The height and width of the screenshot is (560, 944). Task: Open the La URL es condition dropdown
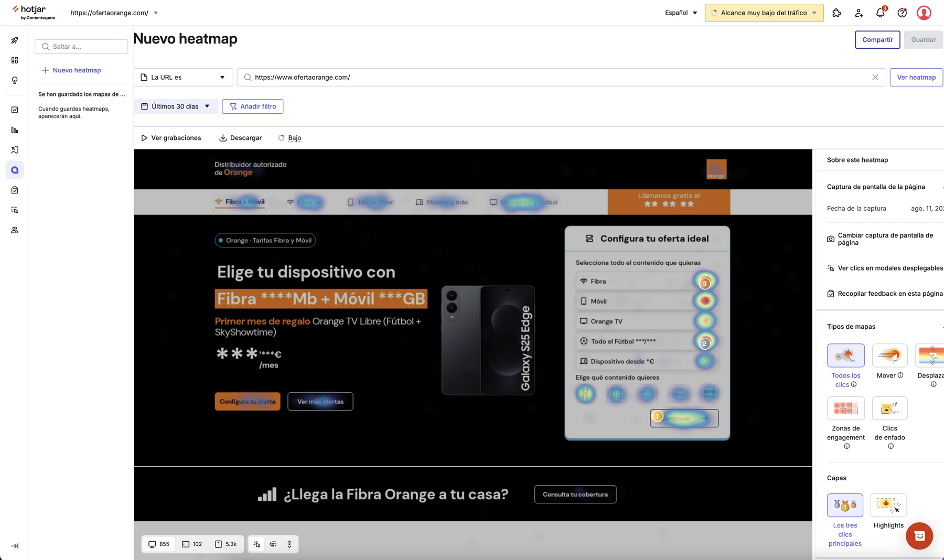(x=183, y=77)
